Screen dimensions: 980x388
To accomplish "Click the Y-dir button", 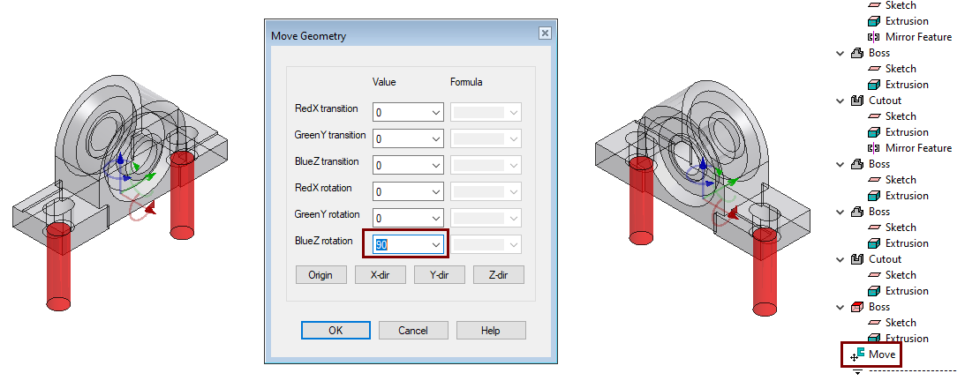I will 440,275.
